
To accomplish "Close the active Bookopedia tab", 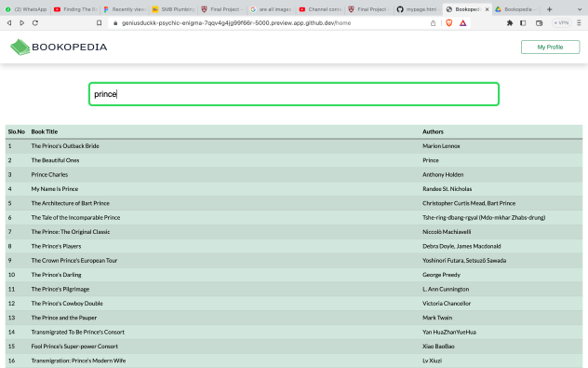I will [x=487, y=9].
